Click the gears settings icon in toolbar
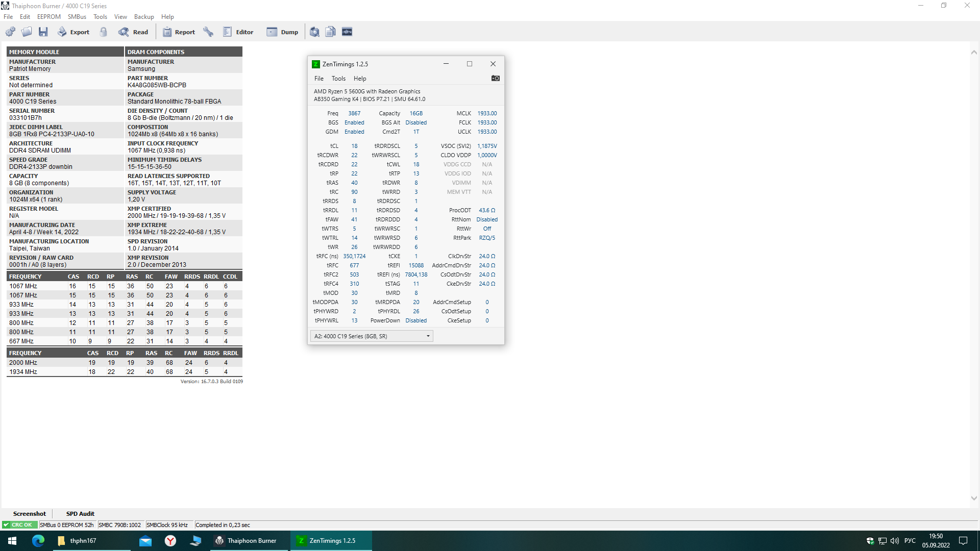Screen dimensions: 980x551 [10, 32]
